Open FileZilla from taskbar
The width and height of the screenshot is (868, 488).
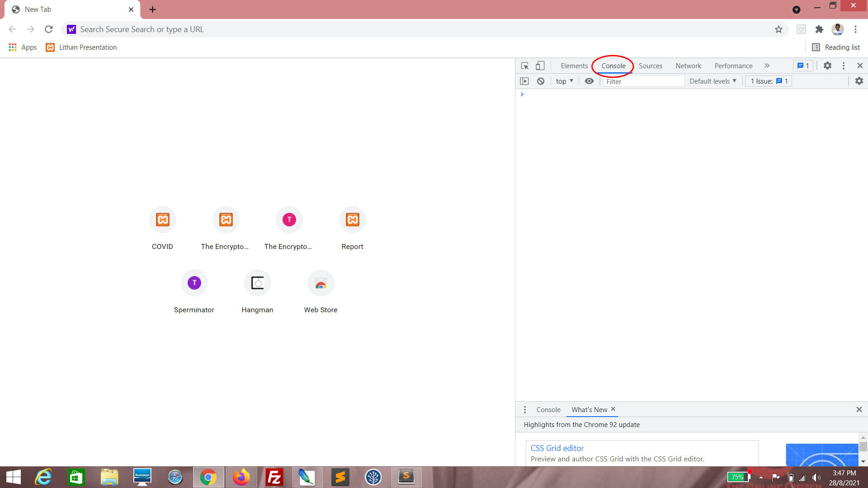point(274,477)
